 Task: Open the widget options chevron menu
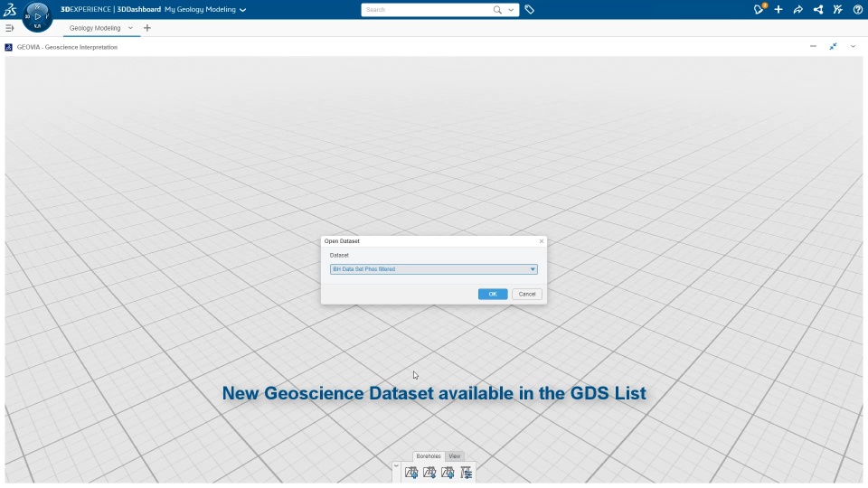(853, 46)
